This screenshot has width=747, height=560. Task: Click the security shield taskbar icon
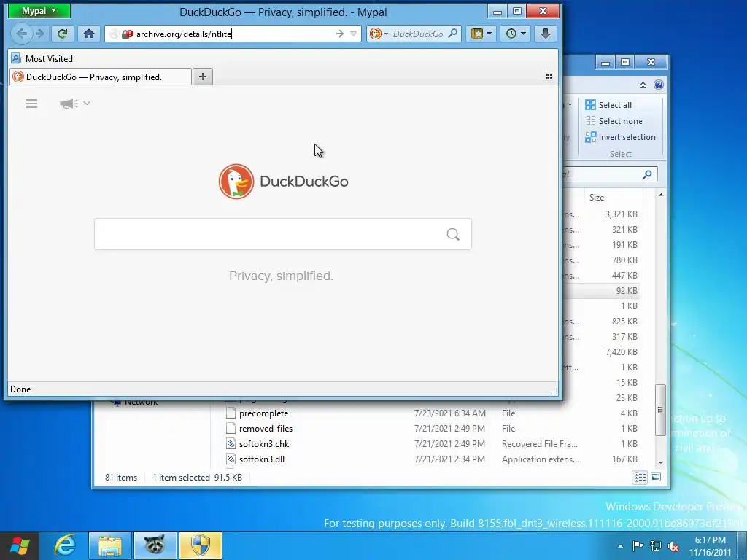pyautogui.click(x=201, y=545)
